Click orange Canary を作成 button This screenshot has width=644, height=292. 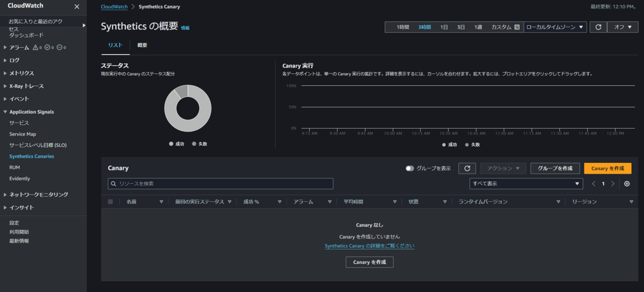608,168
